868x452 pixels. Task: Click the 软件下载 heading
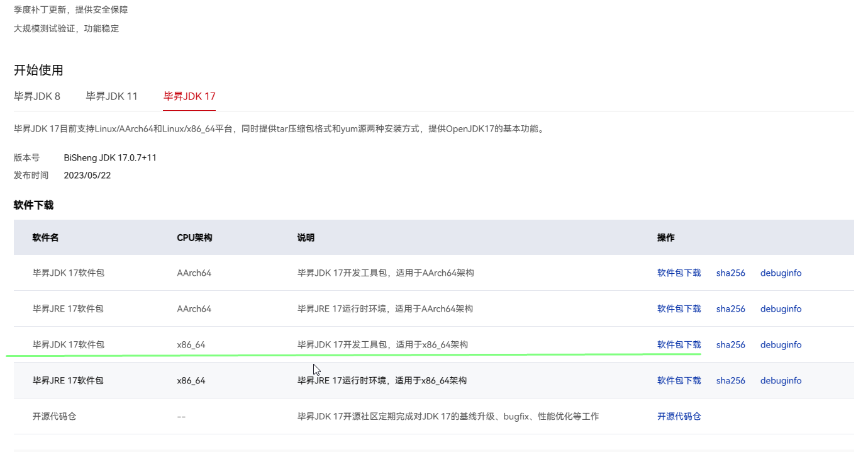[x=34, y=205]
